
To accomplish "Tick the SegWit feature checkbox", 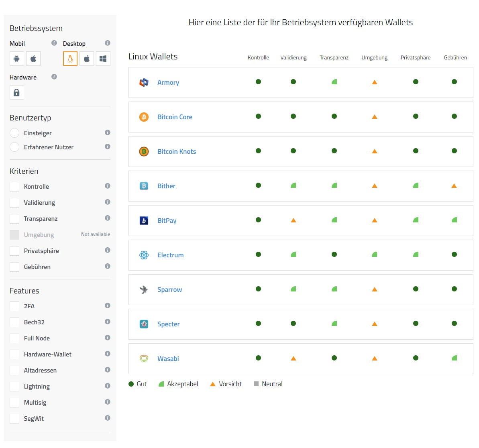I will (x=14, y=418).
